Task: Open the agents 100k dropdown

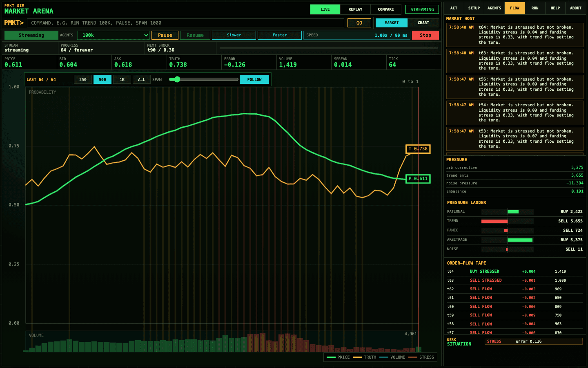Action: (114, 35)
